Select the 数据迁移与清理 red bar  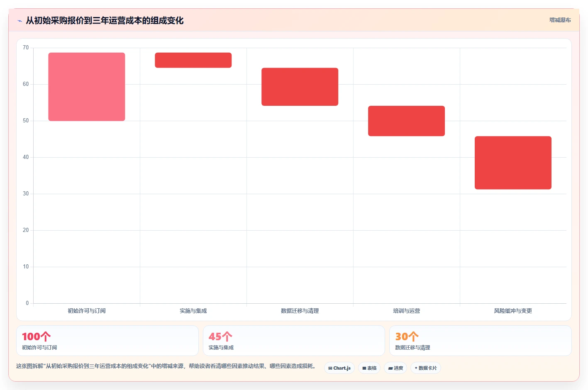coord(300,87)
